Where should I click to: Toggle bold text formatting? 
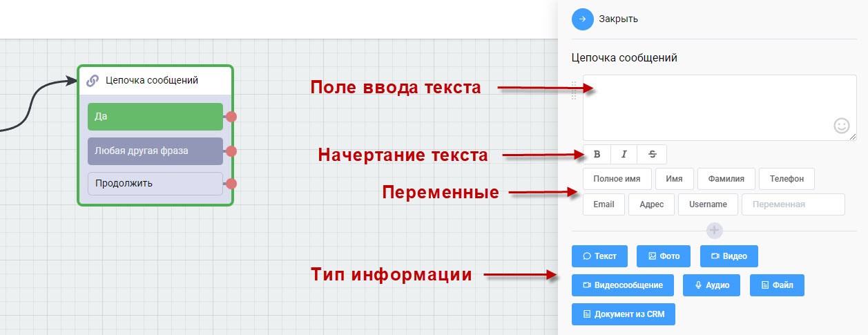point(597,154)
